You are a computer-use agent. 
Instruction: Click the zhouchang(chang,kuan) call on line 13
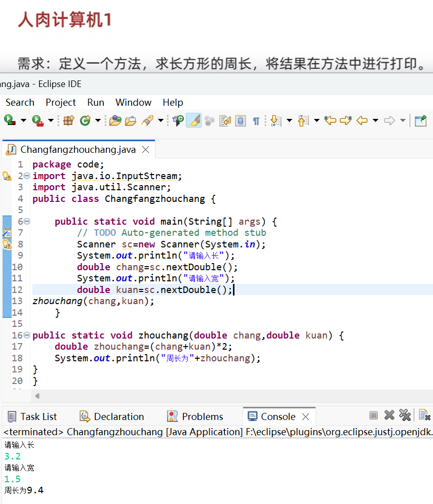(93, 301)
